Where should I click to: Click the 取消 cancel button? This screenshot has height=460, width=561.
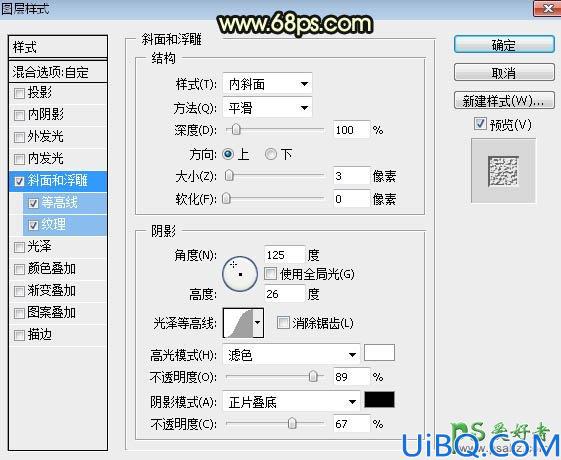(x=504, y=73)
